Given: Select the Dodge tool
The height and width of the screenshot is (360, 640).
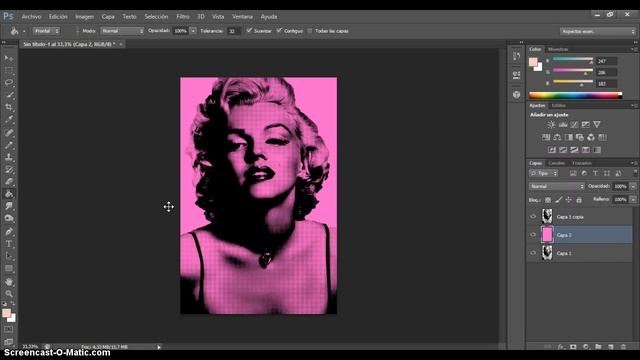Looking at the screenshot, I should point(9,218).
